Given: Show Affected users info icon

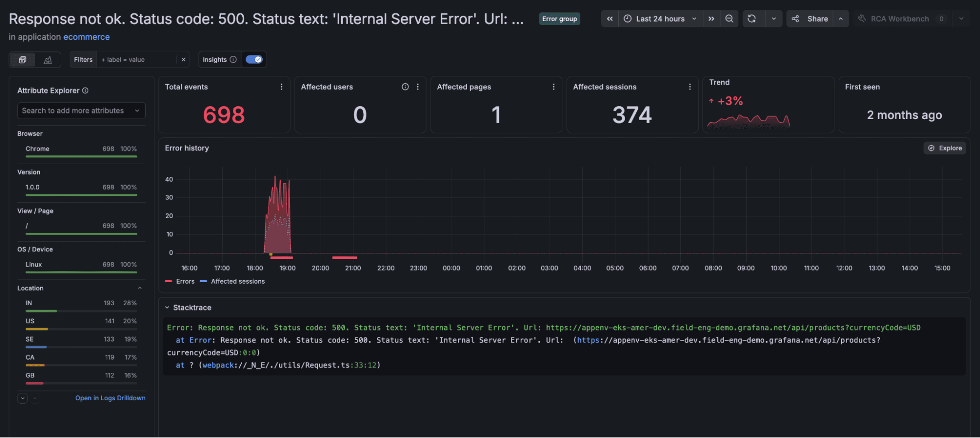Looking at the screenshot, I should click(405, 87).
